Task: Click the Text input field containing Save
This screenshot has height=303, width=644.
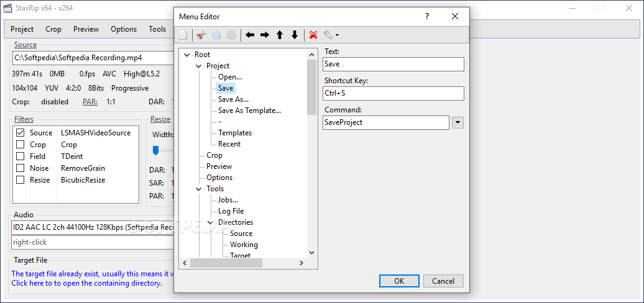Action: [x=393, y=64]
